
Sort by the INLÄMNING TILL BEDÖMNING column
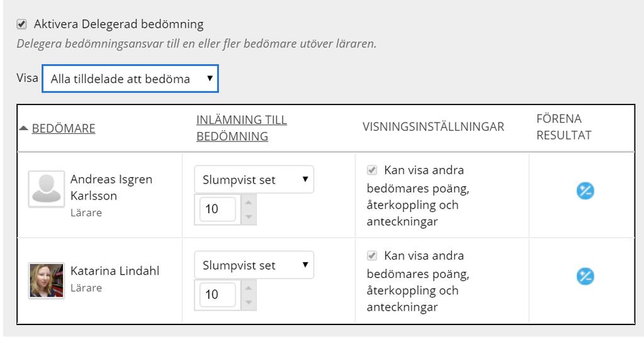click(x=242, y=128)
